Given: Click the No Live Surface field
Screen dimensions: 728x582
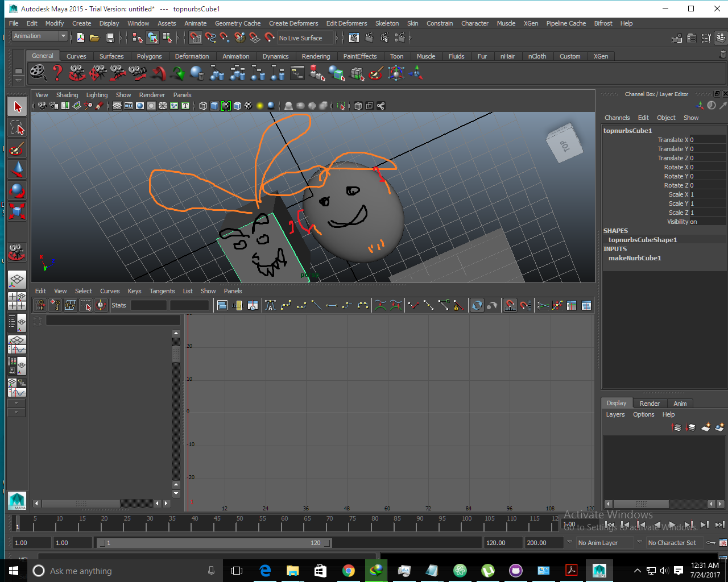Looking at the screenshot, I should [x=305, y=38].
